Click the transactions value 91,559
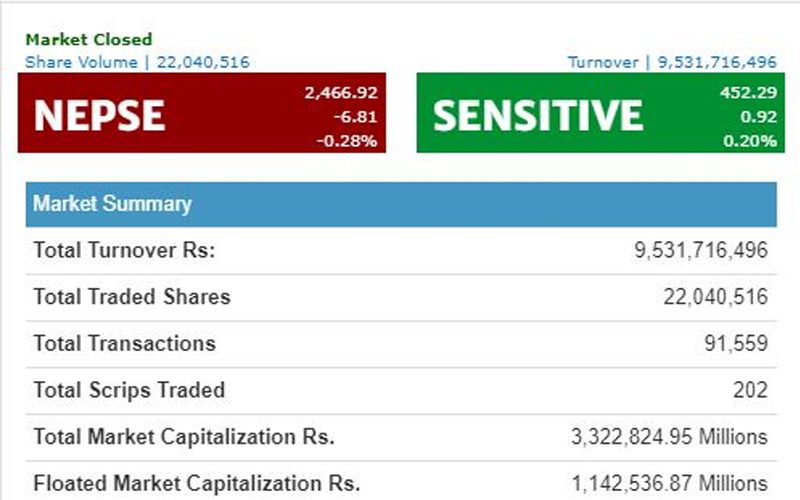 736,344
